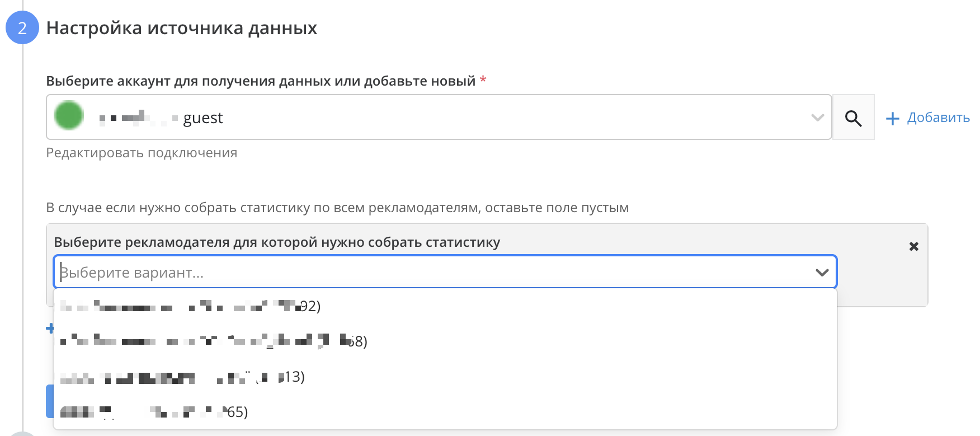
Task: Click the magnifier search icon button
Action: (853, 118)
